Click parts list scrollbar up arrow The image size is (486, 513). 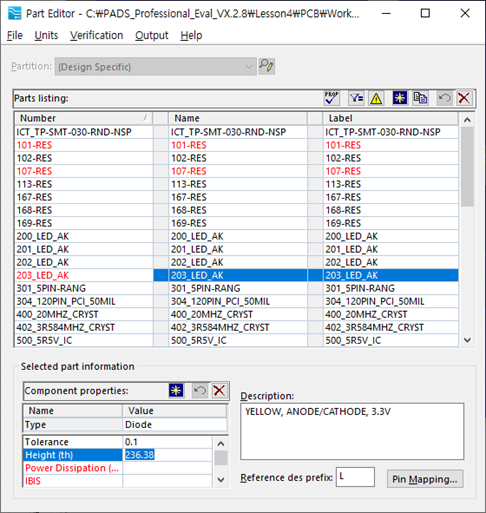point(467,120)
